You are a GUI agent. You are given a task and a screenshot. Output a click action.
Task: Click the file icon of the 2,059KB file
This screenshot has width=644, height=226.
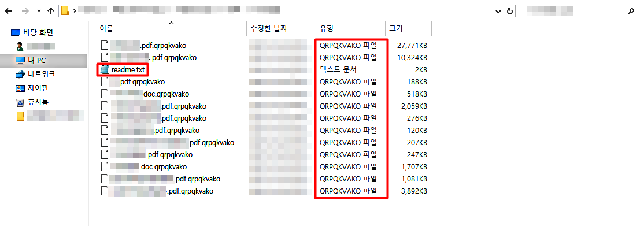coord(104,106)
